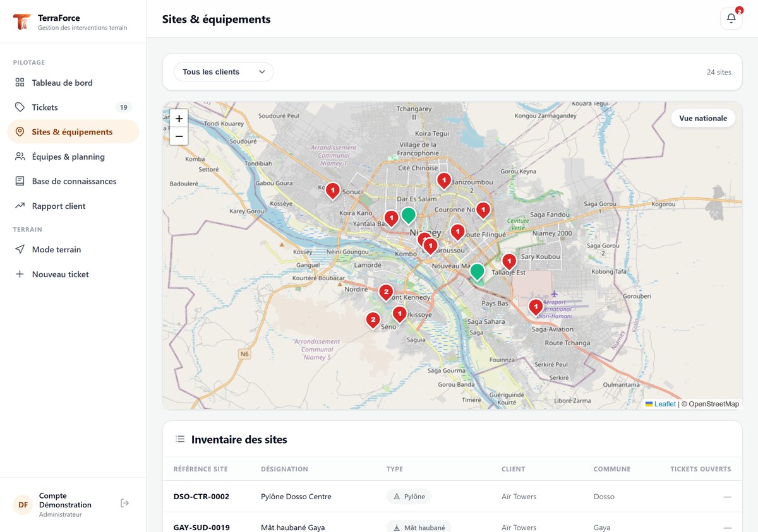Click the Mât haubané type chip
The image size is (758, 532).
tap(419, 528)
